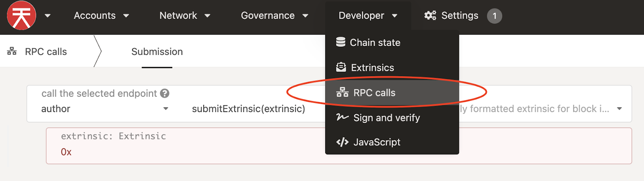644x181 pixels.
Task: Click the RPC calls network icon in menu
Action: click(342, 92)
